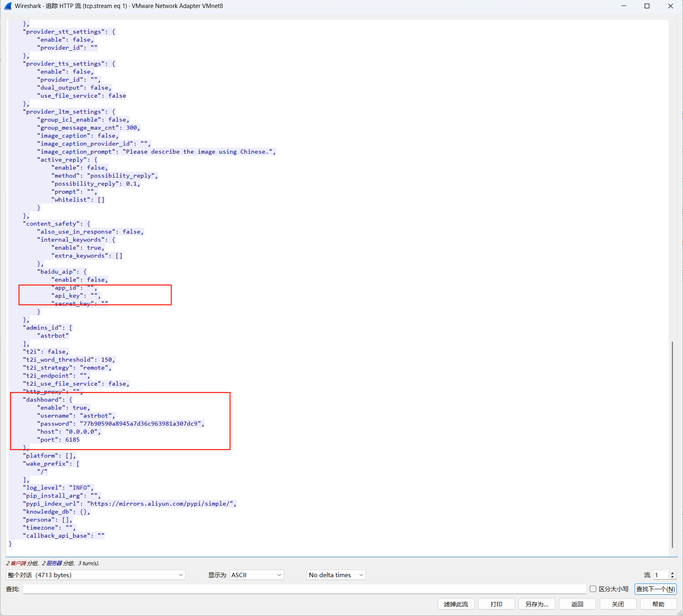Click the "log_level": "INFO" line
The width and height of the screenshot is (683, 616).
(58, 488)
